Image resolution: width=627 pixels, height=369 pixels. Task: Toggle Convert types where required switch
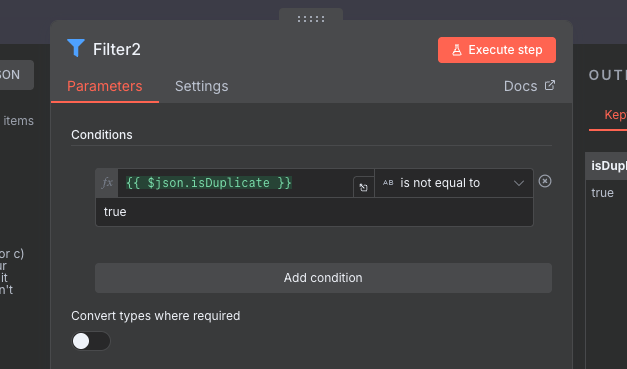coord(91,341)
